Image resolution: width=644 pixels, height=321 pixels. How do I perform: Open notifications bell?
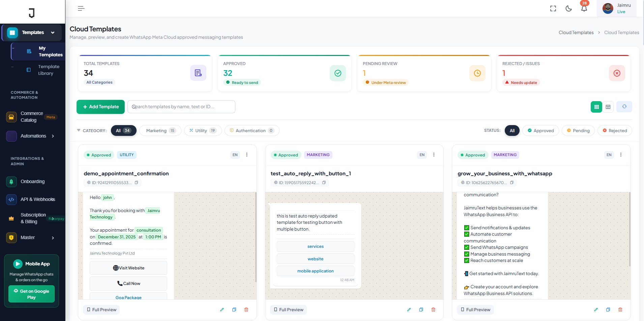[584, 8]
